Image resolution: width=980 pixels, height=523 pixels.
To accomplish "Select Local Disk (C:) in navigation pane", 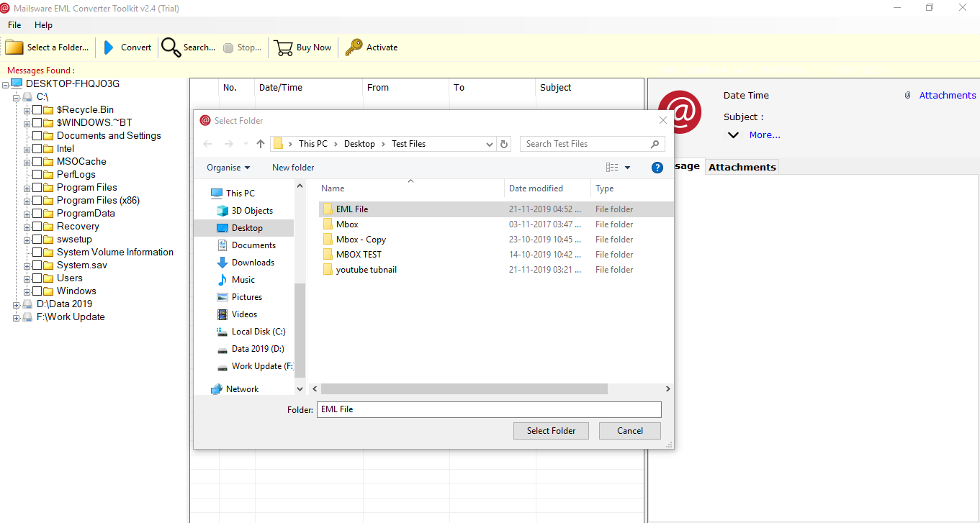I will 259,332.
